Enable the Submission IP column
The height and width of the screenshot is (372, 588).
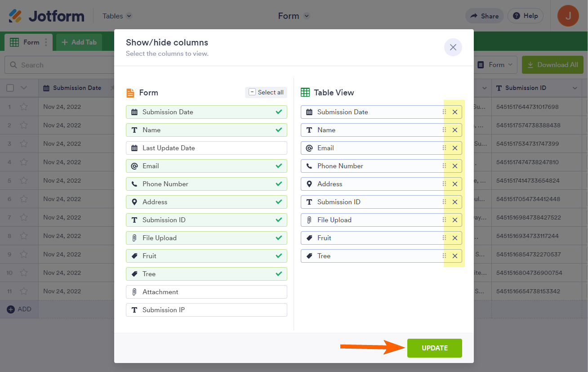(x=206, y=310)
